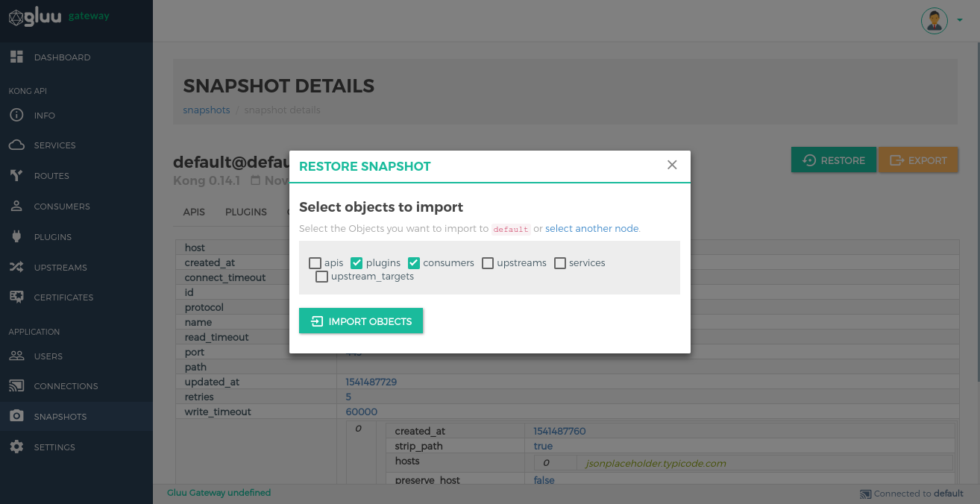Tick the upstream_targets checkbox

[x=321, y=277]
